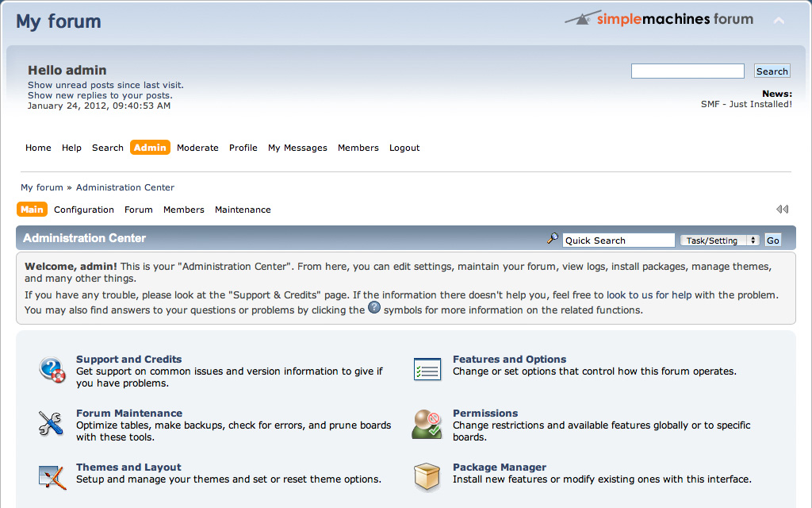Collapse the forum header with upper arrow

779,21
